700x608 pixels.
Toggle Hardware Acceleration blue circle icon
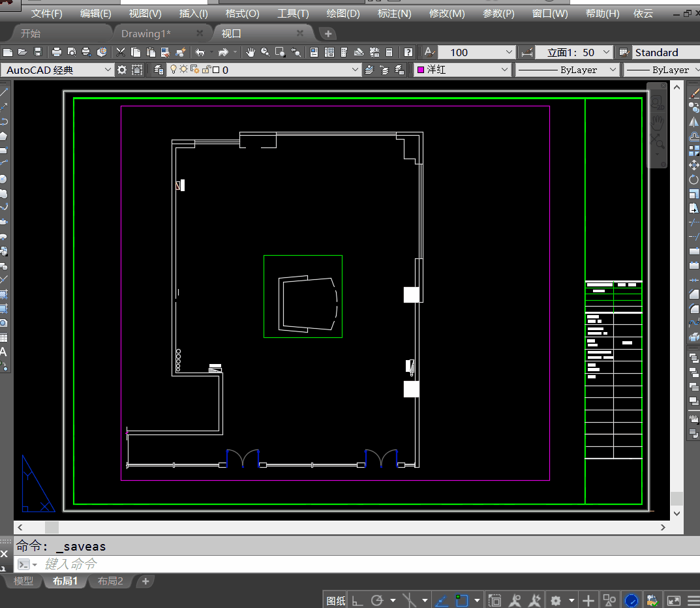point(632,601)
